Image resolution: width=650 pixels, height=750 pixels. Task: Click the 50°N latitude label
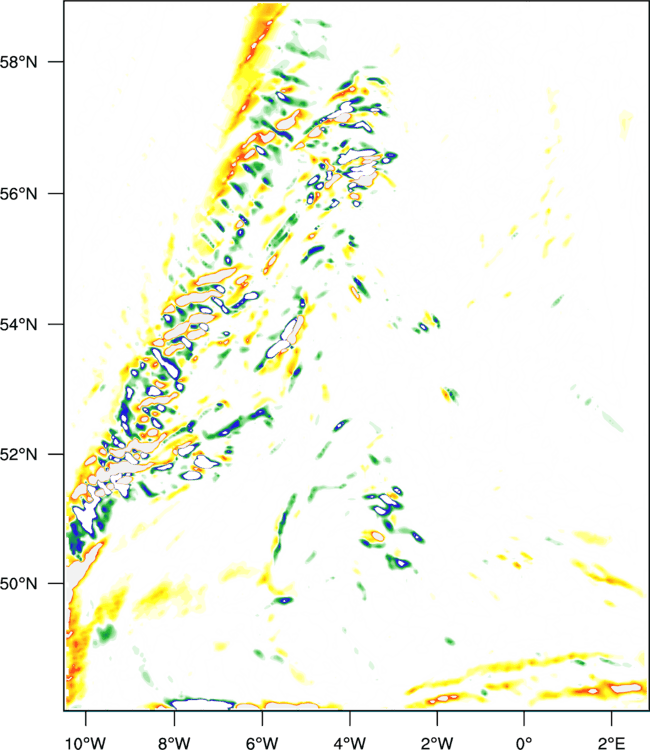pyautogui.click(x=18, y=584)
